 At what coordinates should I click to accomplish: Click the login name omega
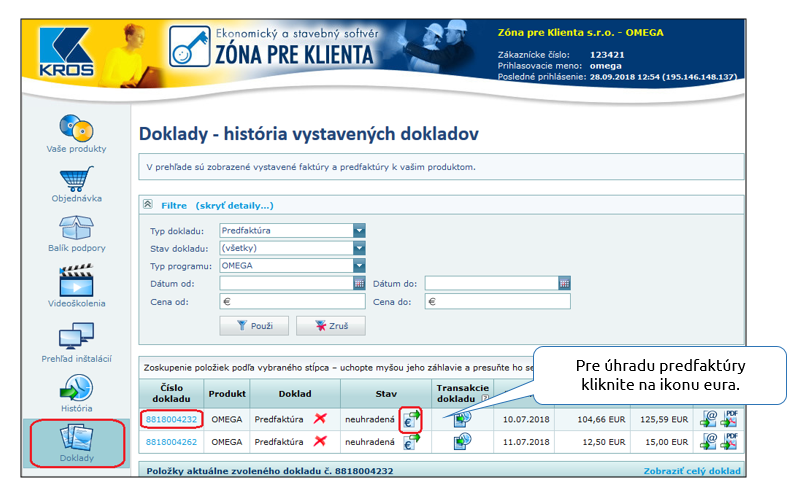pyautogui.click(x=606, y=66)
